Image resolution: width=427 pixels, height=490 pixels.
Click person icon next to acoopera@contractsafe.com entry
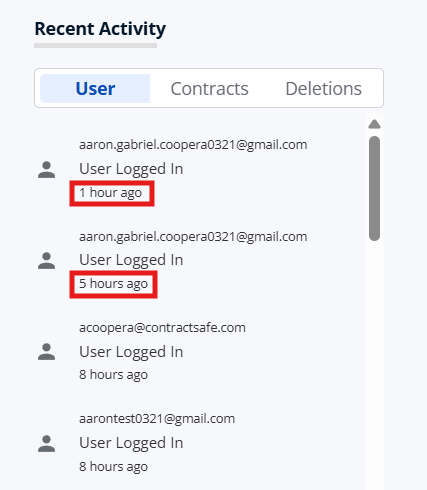pos(46,352)
